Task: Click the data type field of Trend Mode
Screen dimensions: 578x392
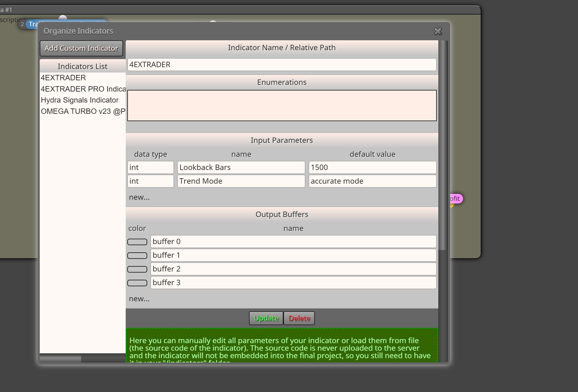Action: (x=150, y=181)
